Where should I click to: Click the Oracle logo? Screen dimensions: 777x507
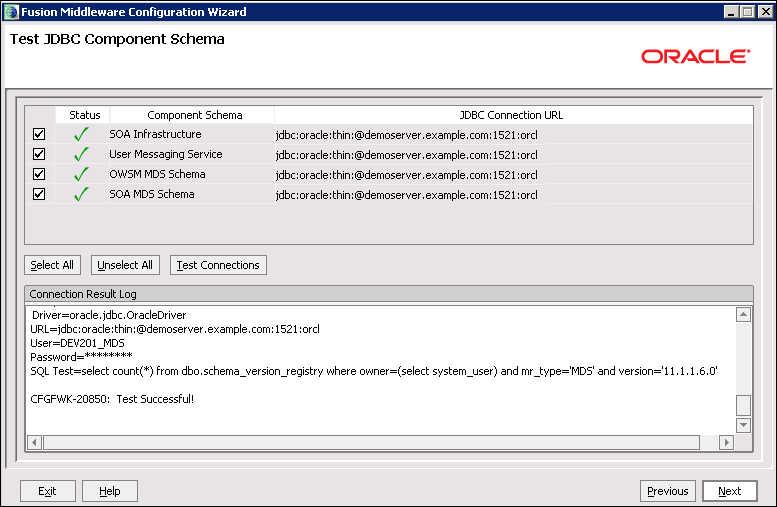pyautogui.click(x=695, y=56)
